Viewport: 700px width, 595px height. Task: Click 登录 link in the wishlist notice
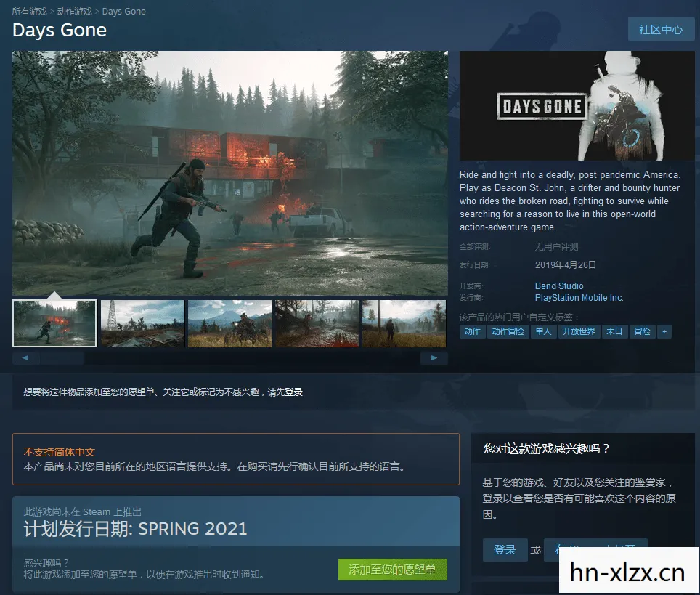click(x=294, y=392)
